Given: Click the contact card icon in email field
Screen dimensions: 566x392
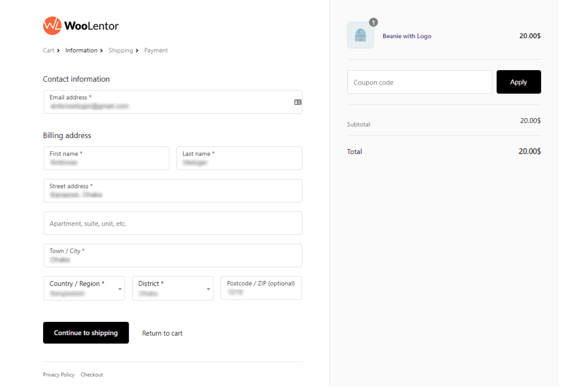Looking at the screenshot, I should pyautogui.click(x=298, y=102).
